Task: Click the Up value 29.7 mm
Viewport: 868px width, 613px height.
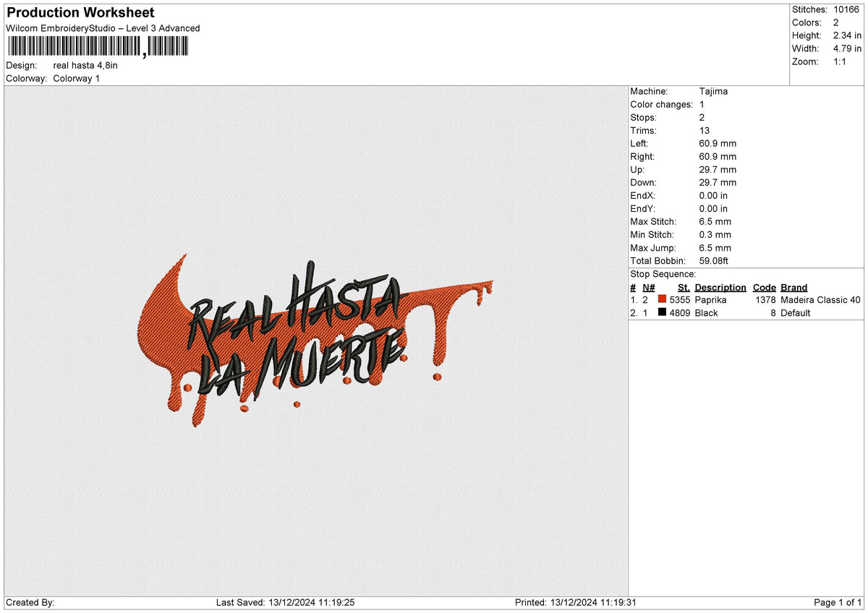Action: [718, 169]
